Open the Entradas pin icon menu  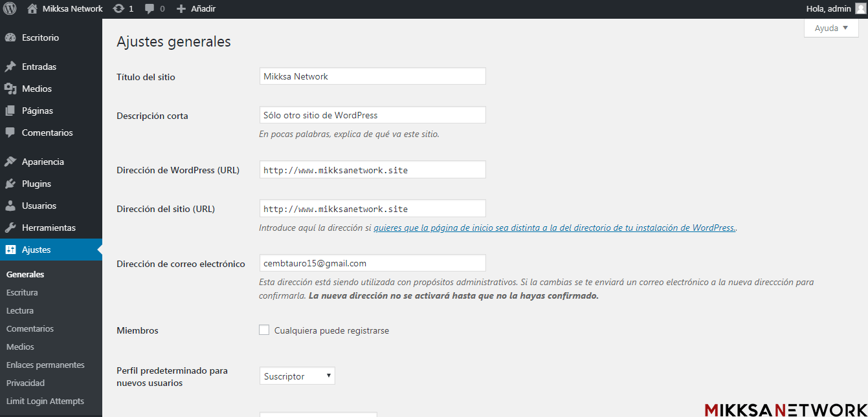click(x=10, y=67)
